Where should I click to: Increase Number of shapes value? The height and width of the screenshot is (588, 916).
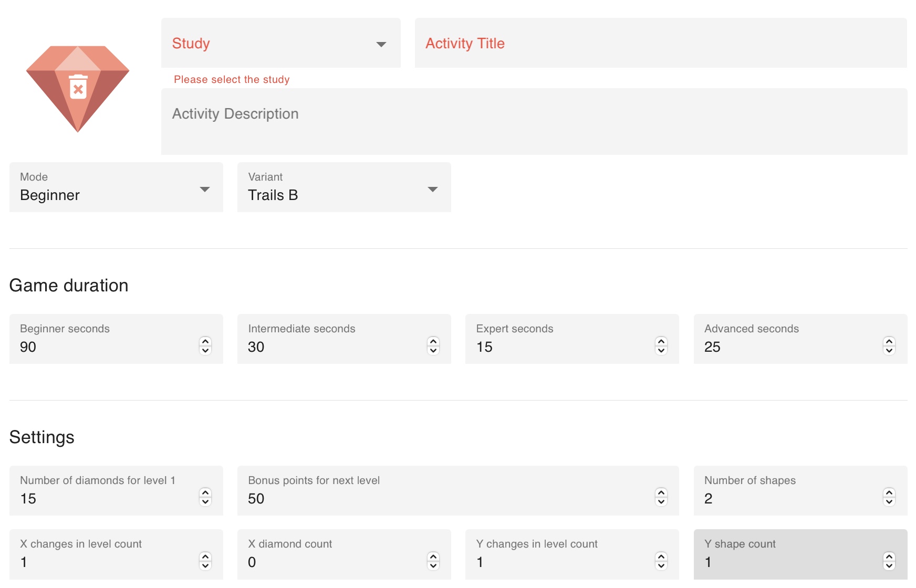(x=889, y=493)
